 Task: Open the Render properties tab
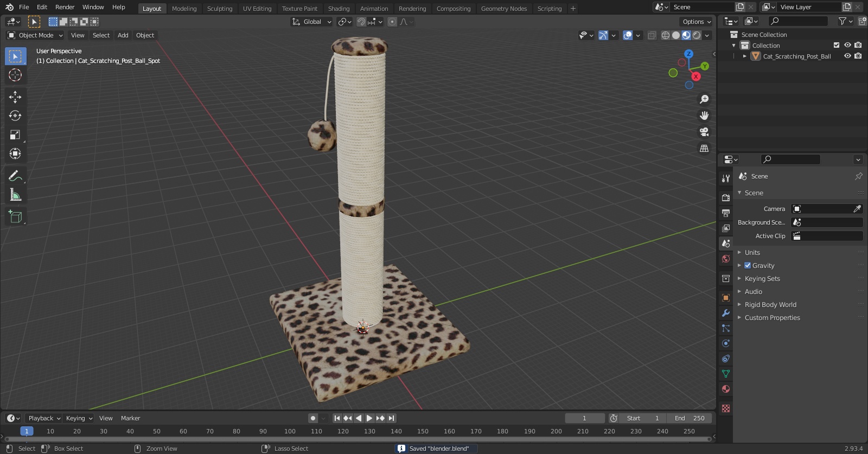tap(726, 197)
